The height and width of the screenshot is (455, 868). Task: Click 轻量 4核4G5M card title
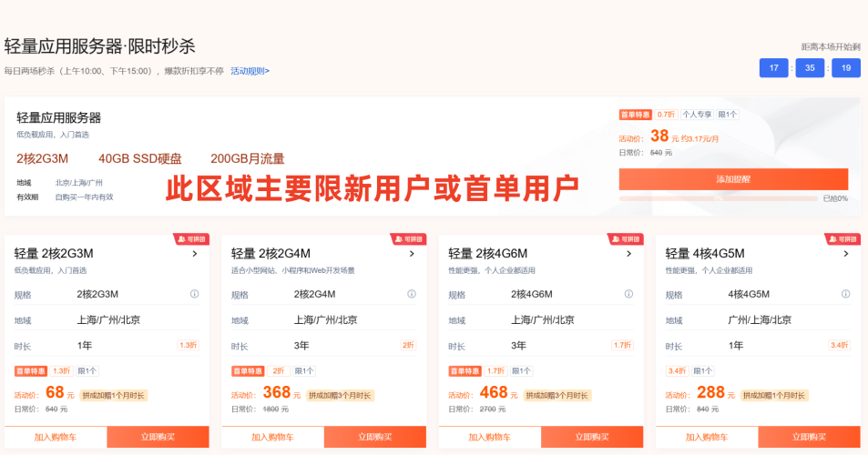[x=705, y=253]
